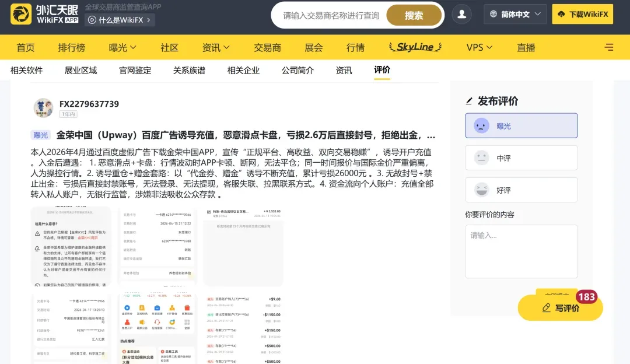Viewport: 630px width, 364px height.
Task: Open SkyLine in main navigation
Action: (415, 47)
